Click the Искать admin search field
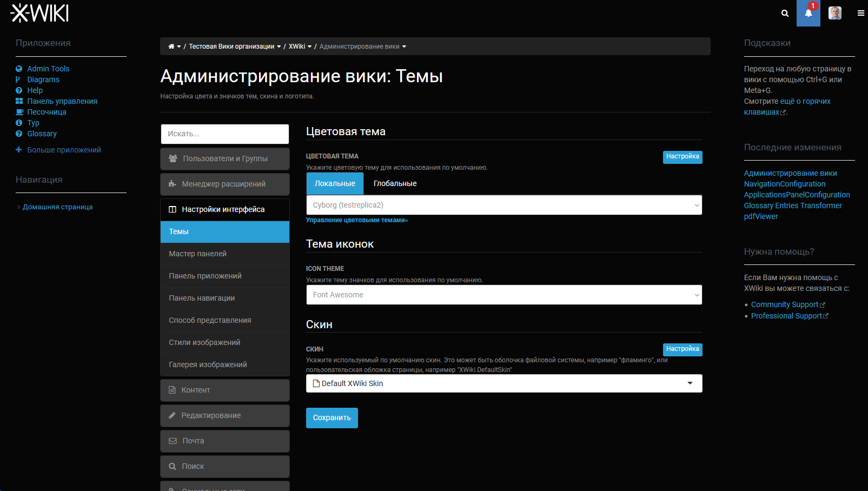 tap(225, 134)
